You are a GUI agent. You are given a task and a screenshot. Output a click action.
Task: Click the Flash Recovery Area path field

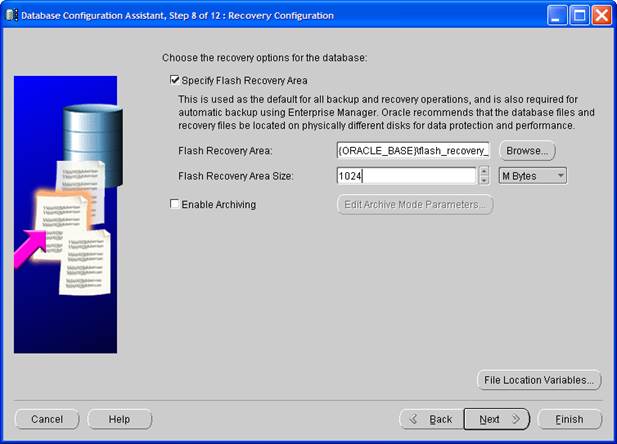[x=413, y=151]
